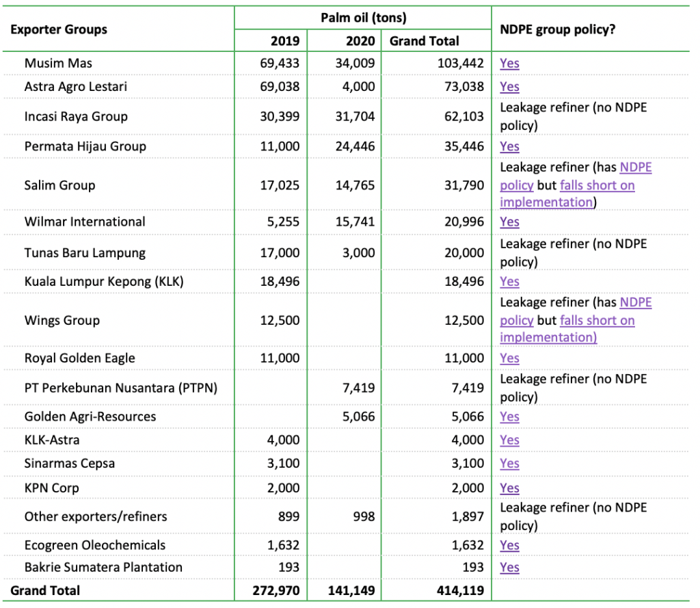Open the Yes link for Musim Mas
This screenshot has width=700, height=608.
tap(509, 64)
